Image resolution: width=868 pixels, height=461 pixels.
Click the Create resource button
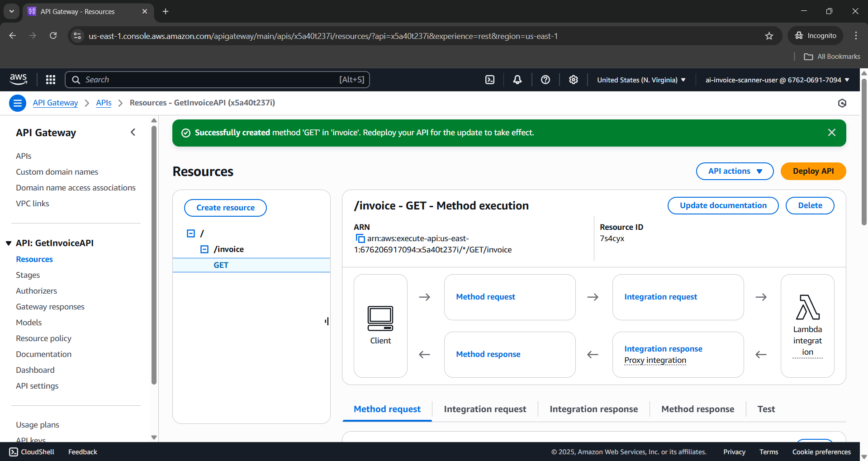click(225, 208)
